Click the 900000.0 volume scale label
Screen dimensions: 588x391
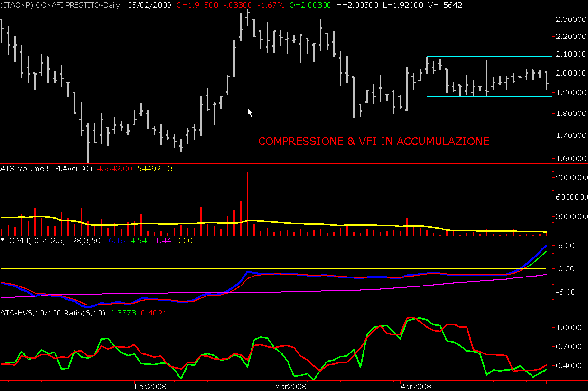[x=570, y=178]
